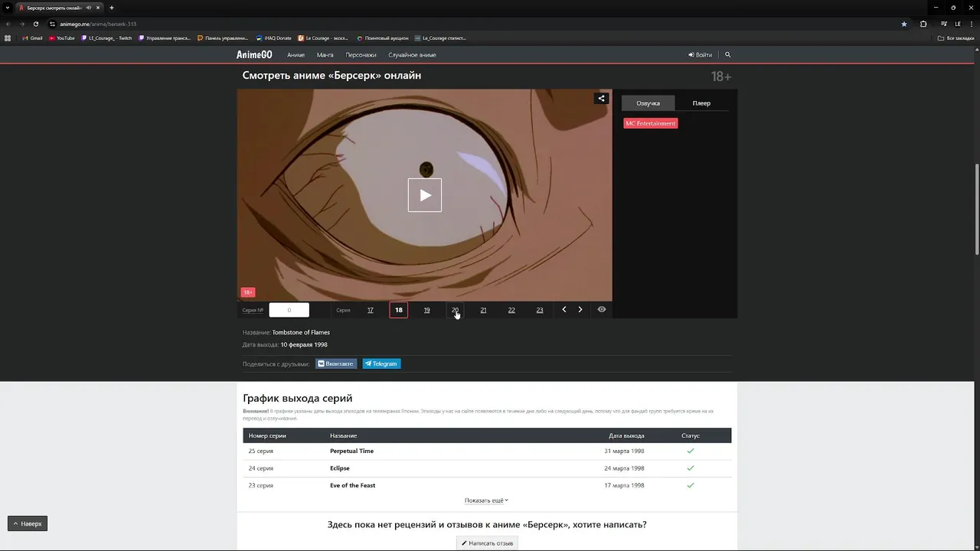Viewport: 980px width, 551px height.
Task: Click the share icon on the player
Action: click(x=601, y=98)
